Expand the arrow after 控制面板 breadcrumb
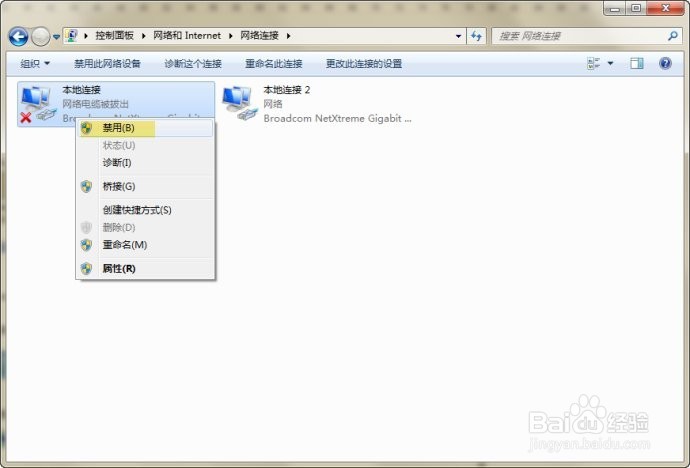690x468 pixels. (x=143, y=36)
